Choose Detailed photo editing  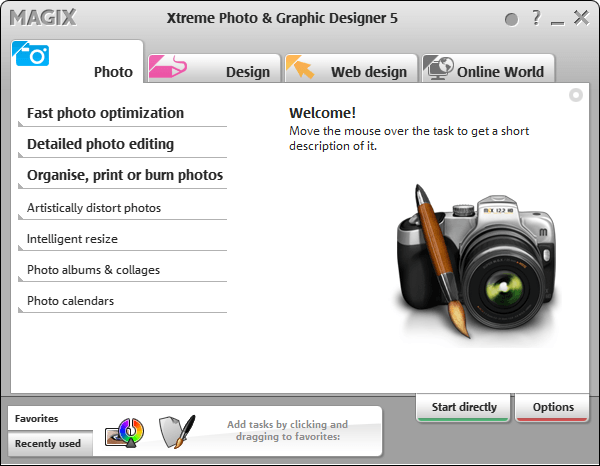122,144
